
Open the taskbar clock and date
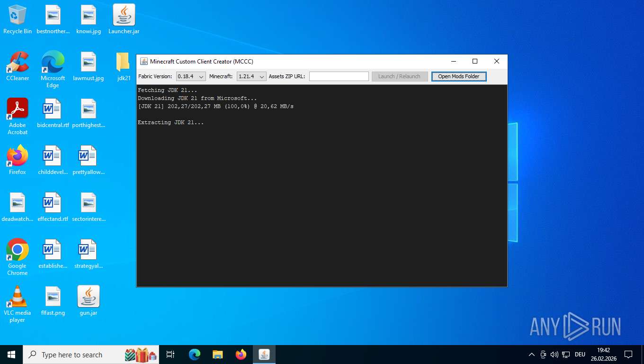click(603, 355)
